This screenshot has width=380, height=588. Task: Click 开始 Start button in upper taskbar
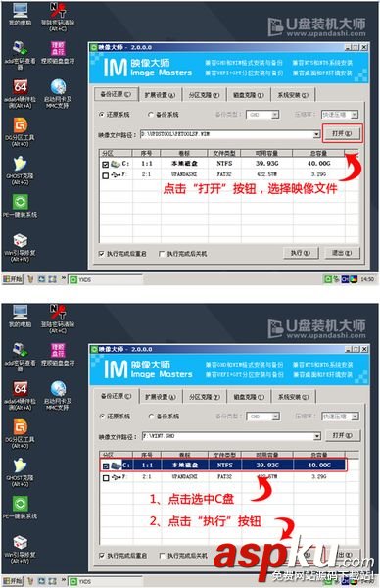[x=13, y=279]
